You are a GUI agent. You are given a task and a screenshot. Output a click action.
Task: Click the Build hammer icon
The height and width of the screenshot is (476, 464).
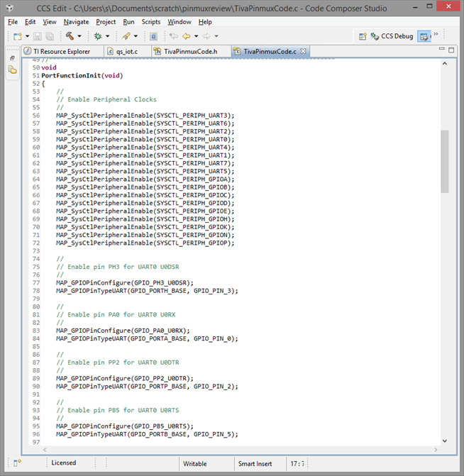(70, 36)
